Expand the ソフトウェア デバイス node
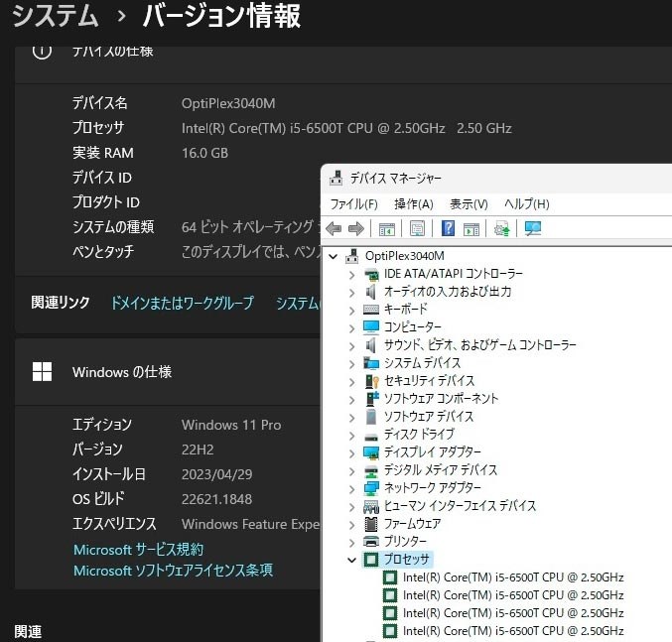The image size is (672, 642). point(351,418)
